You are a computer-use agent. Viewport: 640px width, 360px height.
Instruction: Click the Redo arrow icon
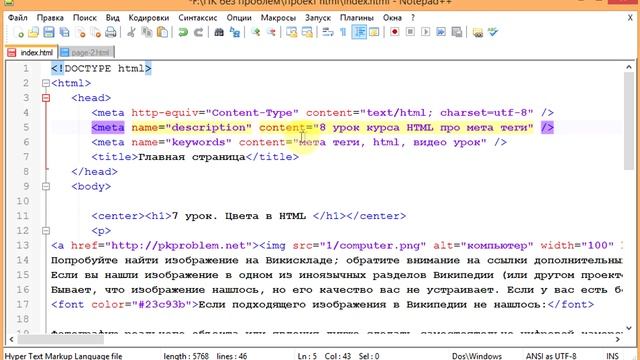pyautogui.click(x=198, y=32)
